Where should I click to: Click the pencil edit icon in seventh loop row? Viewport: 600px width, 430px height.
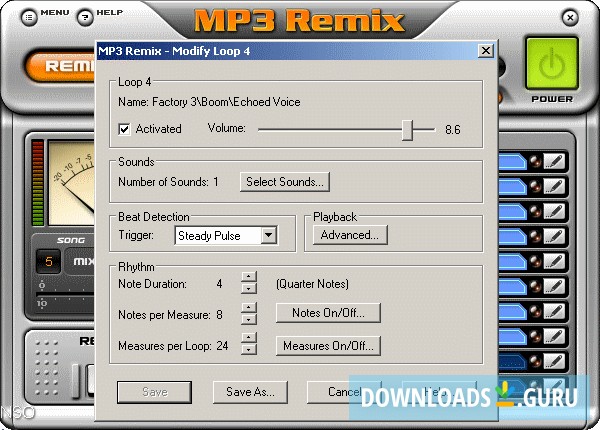tap(554, 311)
